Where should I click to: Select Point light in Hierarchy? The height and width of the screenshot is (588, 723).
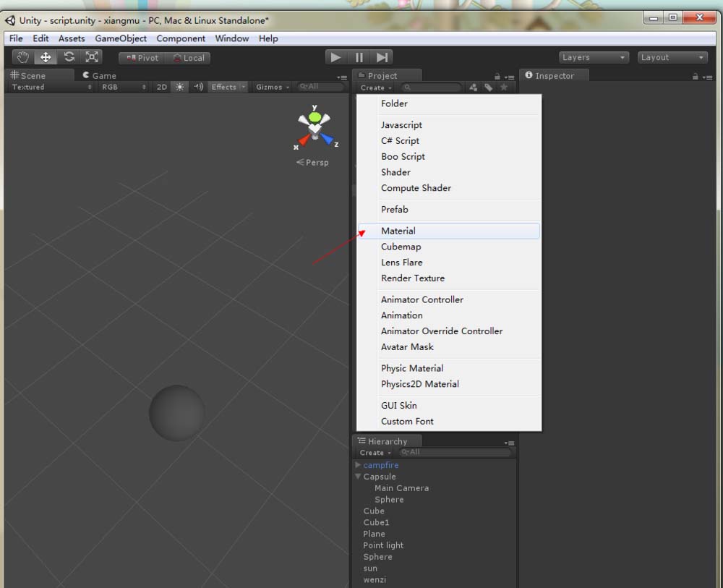pyautogui.click(x=383, y=545)
